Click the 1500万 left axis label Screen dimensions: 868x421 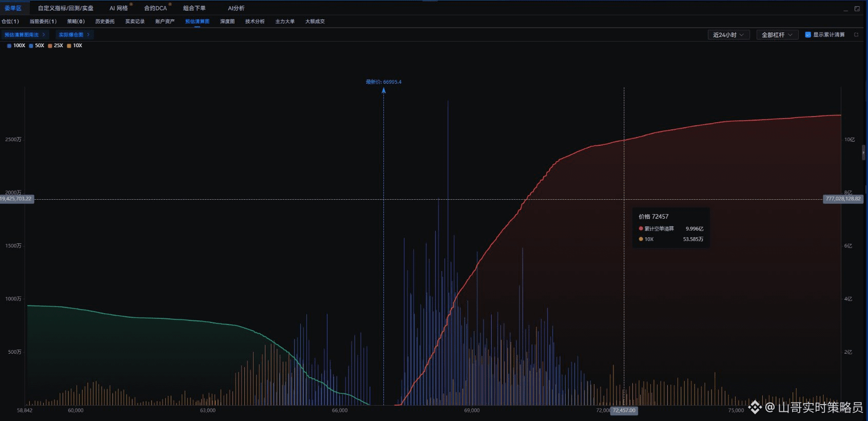coord(13,246)
